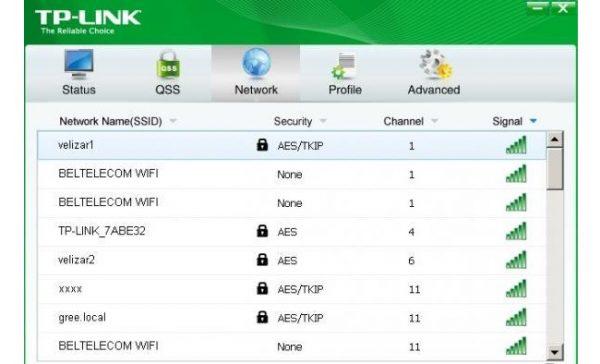Click the lock icon beside velizar1

click(262, 145)
